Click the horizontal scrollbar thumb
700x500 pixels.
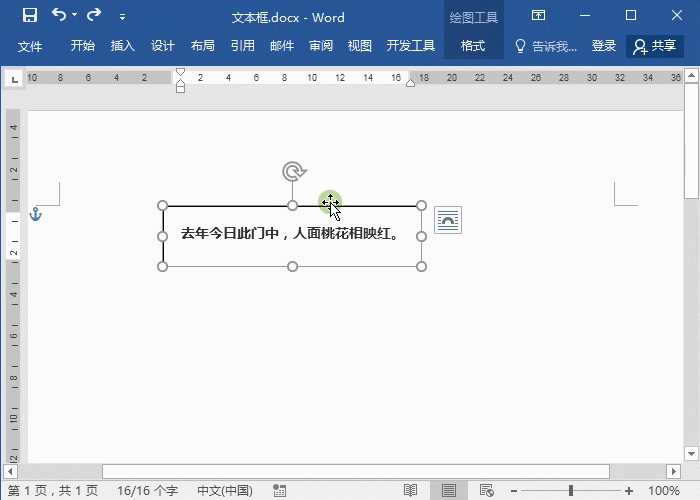[356, 471]
